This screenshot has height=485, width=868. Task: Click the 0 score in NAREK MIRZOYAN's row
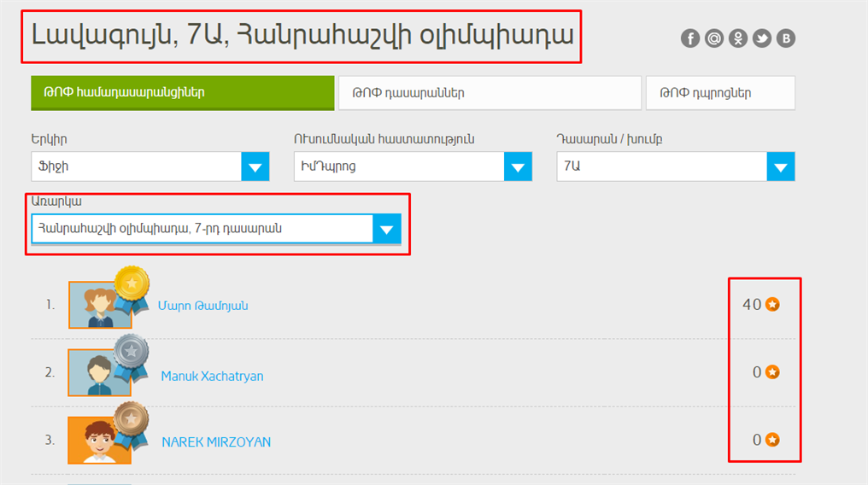point(757,440)
